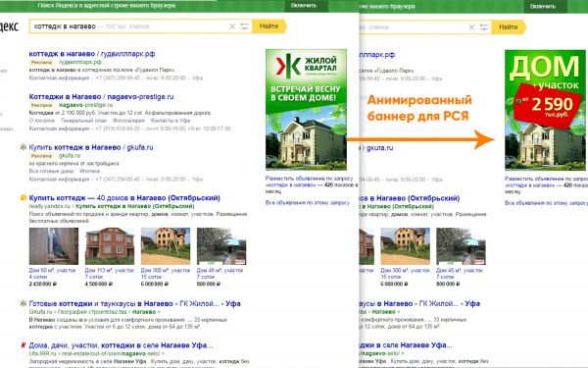Click price '4 500 000 ₽' text
The height and width of the screenshot is (368, 588).
(99, 284)
